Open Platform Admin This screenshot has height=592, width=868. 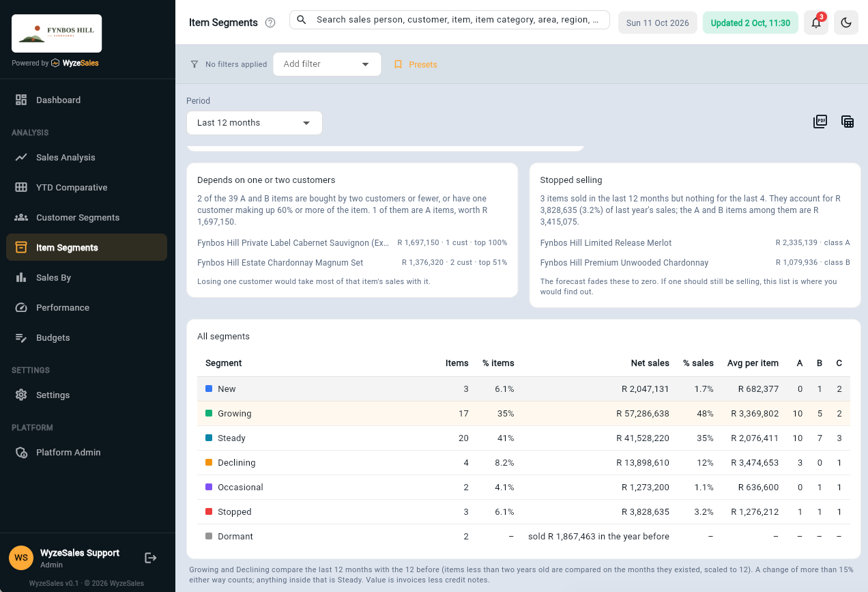point(87,452)
